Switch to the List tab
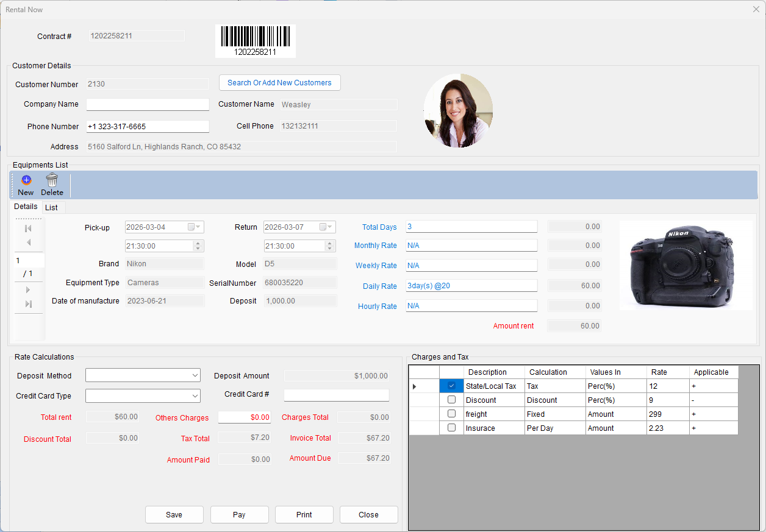766x532 pixels. tap(52, 208)
